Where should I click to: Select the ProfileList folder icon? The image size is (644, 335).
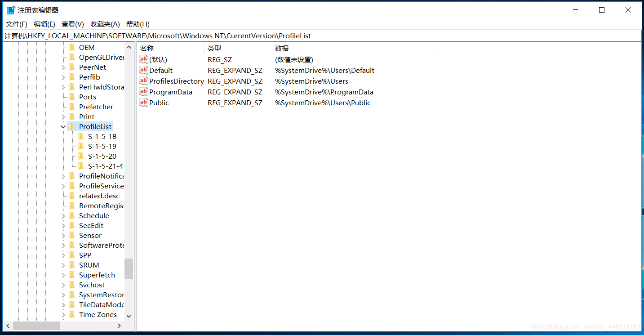(72, 126)
